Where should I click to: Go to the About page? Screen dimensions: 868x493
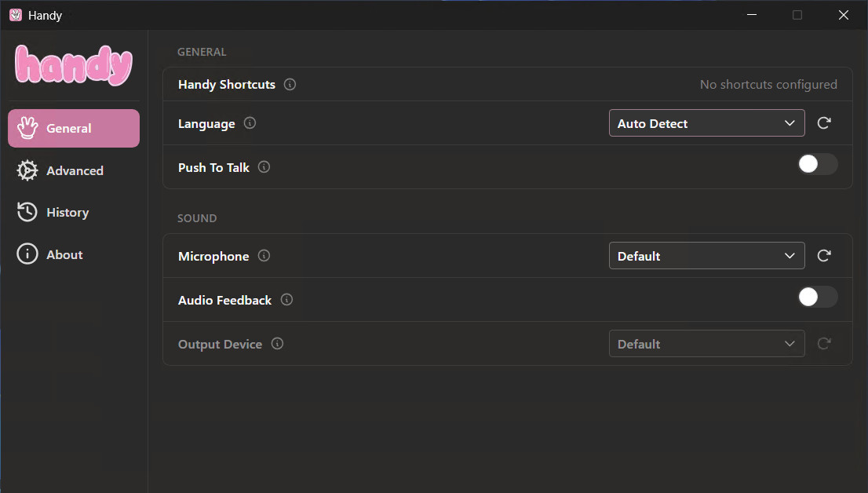[64, 254]
